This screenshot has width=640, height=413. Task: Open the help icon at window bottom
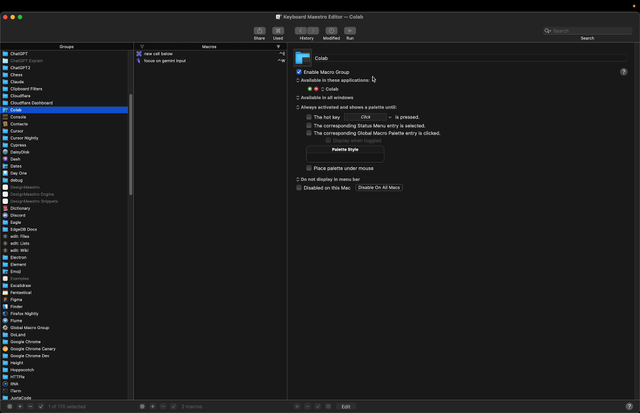[x=629, y=406]
